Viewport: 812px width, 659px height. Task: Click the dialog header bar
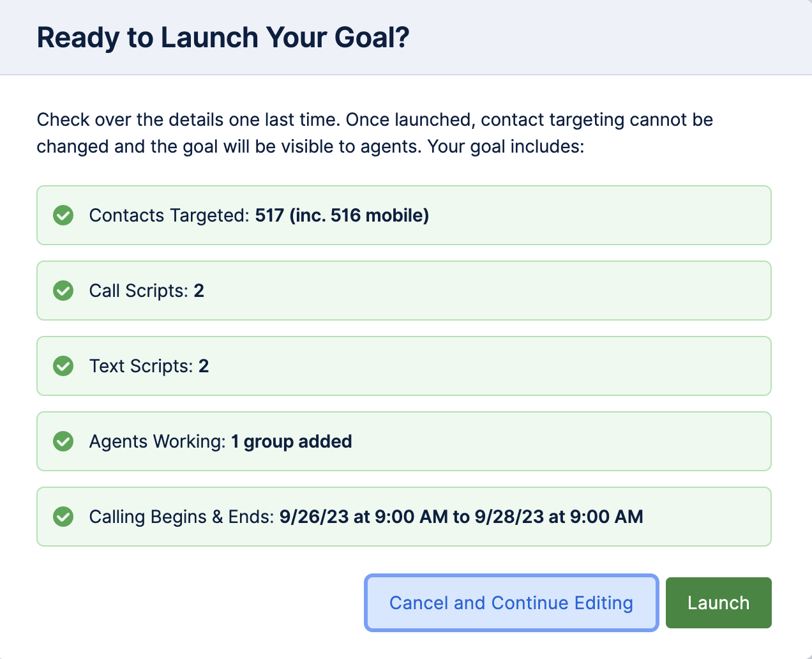click(x=406, y=37)
